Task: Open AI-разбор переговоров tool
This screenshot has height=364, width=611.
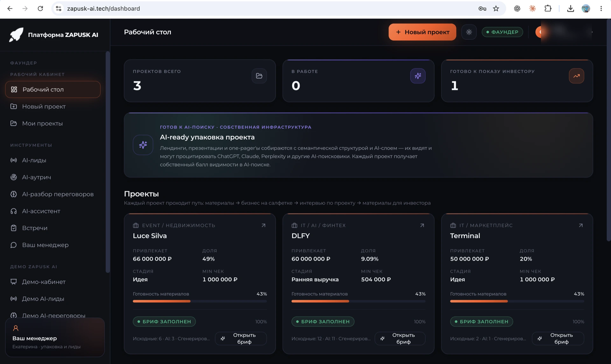Action: coord(53,194)
